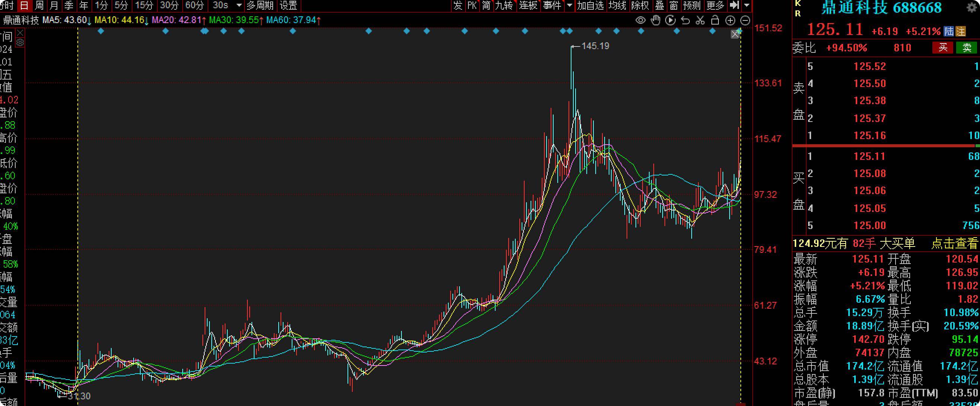Click the blue diamond event marker at the left end of the chart's top row
This screenshot has height=406, width=980.
[101, 31]
